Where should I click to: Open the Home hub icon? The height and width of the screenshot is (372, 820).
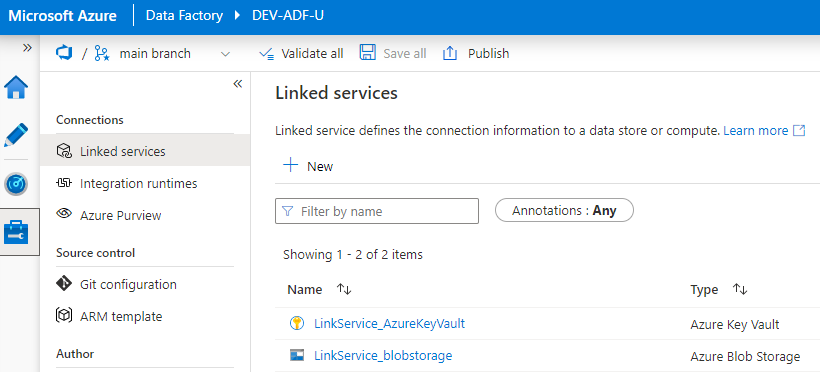(16, 87)
